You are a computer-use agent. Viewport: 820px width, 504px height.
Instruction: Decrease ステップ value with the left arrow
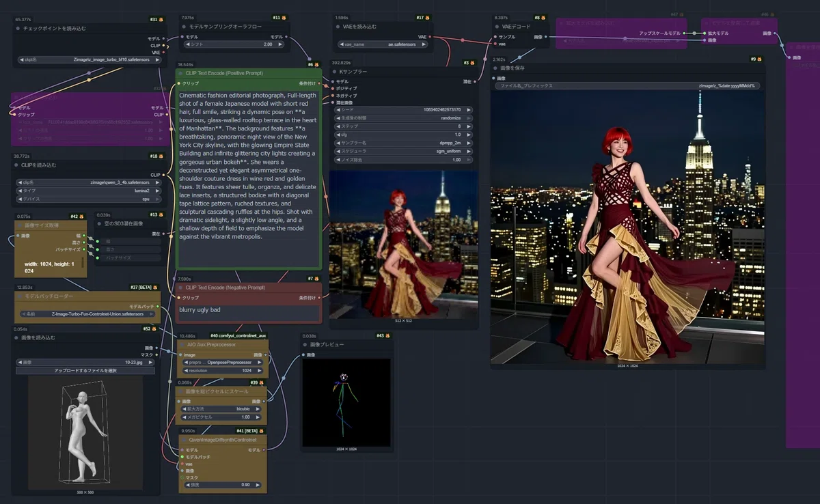pyautogui.click(x=338, y=126)
